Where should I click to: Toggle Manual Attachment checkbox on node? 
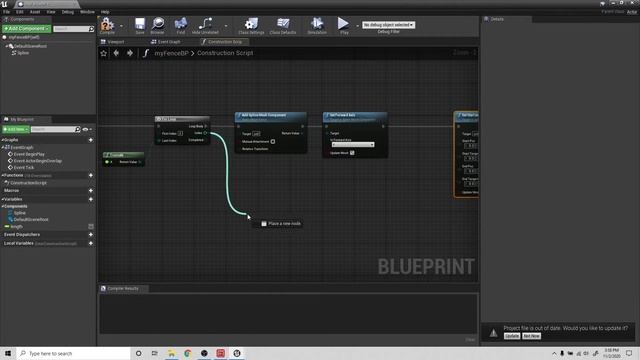tap(273, 142)
